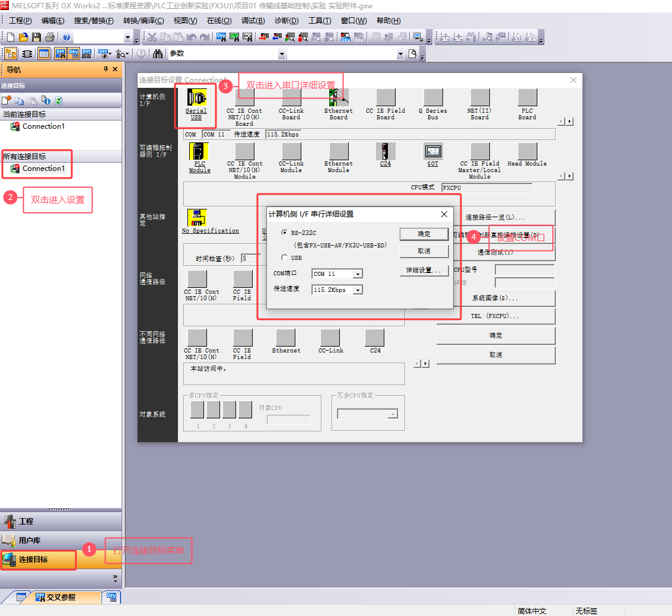Click the TEL (FXCPU)... button
The width and height of the screenshot is (672, 616).
[495, 316]
